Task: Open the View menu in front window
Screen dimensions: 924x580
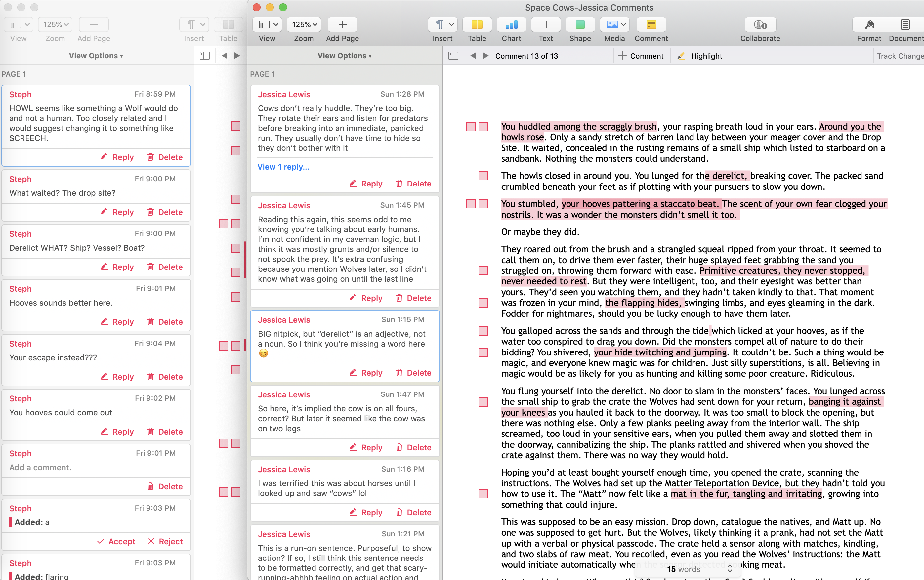Action: [267, 24]
